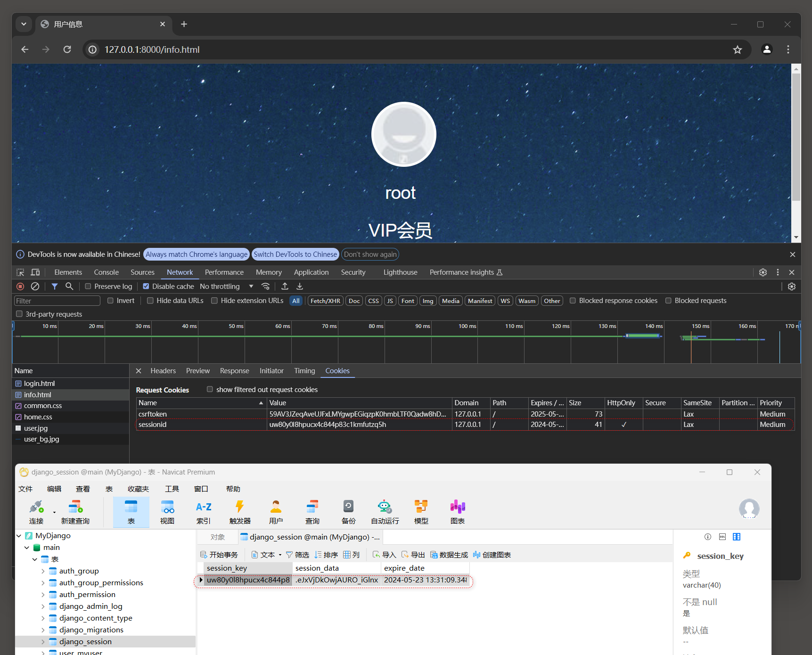Viewport: 812px width, 655px height.
Task: Check the 3rd-party requests checkbox
Action: (x=19, y=314)
